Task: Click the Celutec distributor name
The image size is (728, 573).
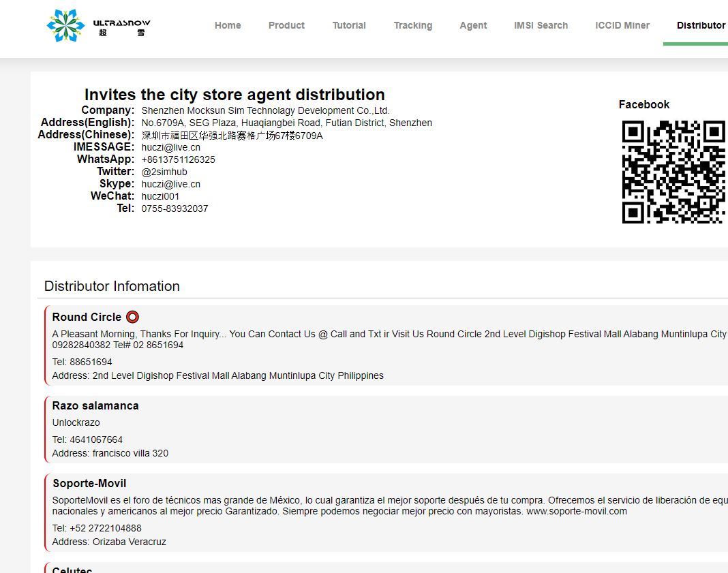Action: tap(72, 570)
